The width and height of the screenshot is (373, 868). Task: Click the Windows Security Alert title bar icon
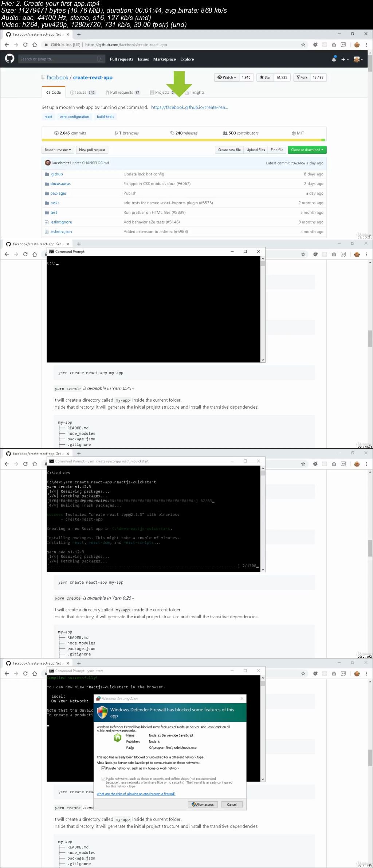coord(98,698)
